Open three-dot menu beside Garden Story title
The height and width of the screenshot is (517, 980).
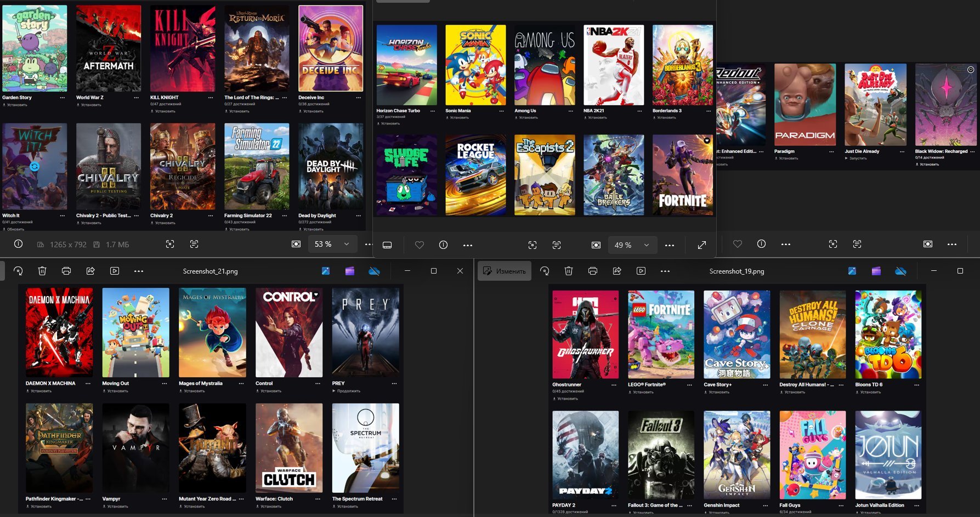click(x=63, y=98)
